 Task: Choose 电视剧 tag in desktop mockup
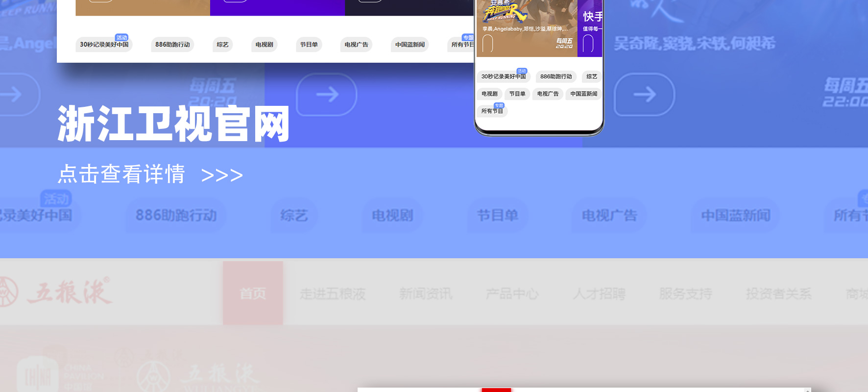(265, 45)
